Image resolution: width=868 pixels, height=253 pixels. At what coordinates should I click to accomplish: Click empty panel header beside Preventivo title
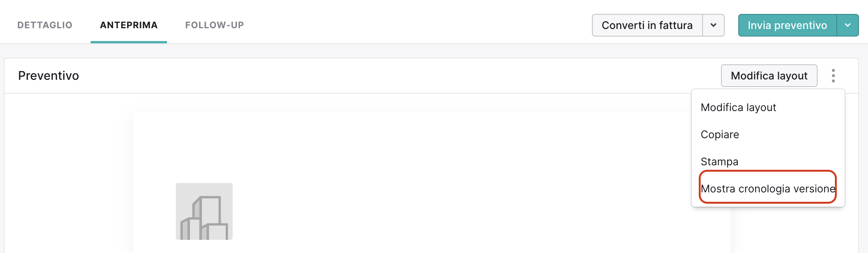[x=376, y=76]
